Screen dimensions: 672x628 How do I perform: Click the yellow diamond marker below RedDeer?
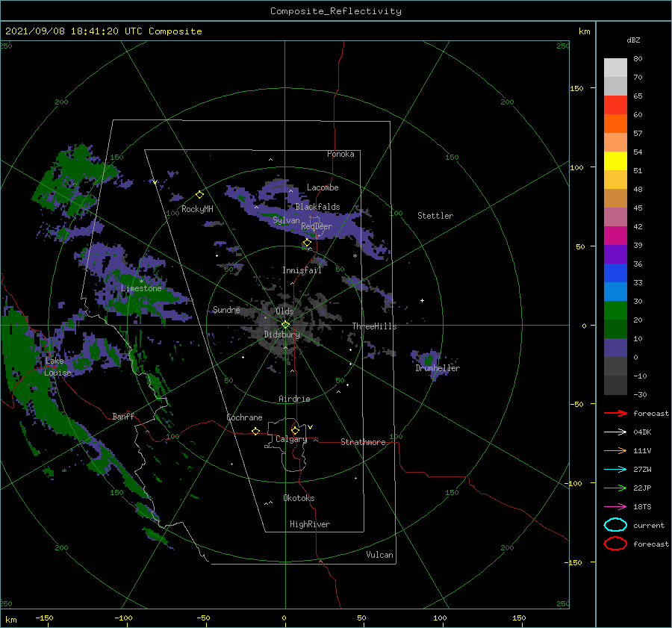307,243
